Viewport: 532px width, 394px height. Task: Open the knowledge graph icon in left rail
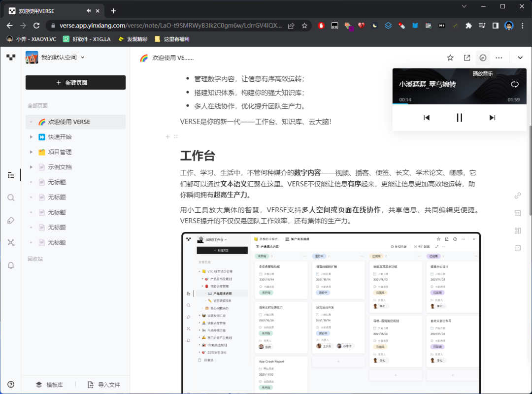(11, 242)
